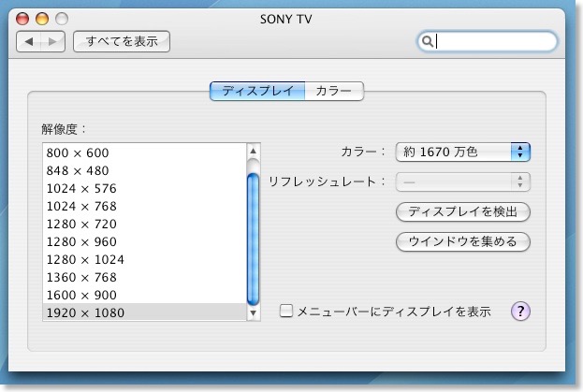Image resolution: width=583 pixels, height=392 pixels.
Task: Minimize the SONY TV window with yellow button
Action: pos(42,19)
